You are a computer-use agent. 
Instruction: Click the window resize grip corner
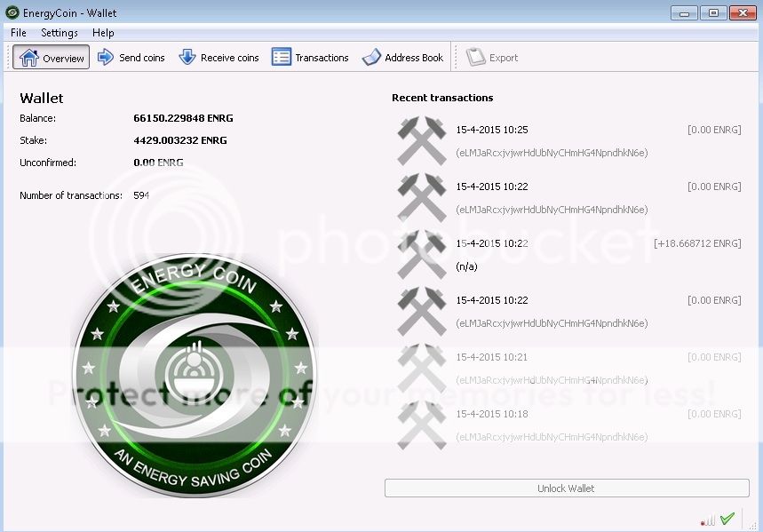pyautogui.click(x=753, y=525)
